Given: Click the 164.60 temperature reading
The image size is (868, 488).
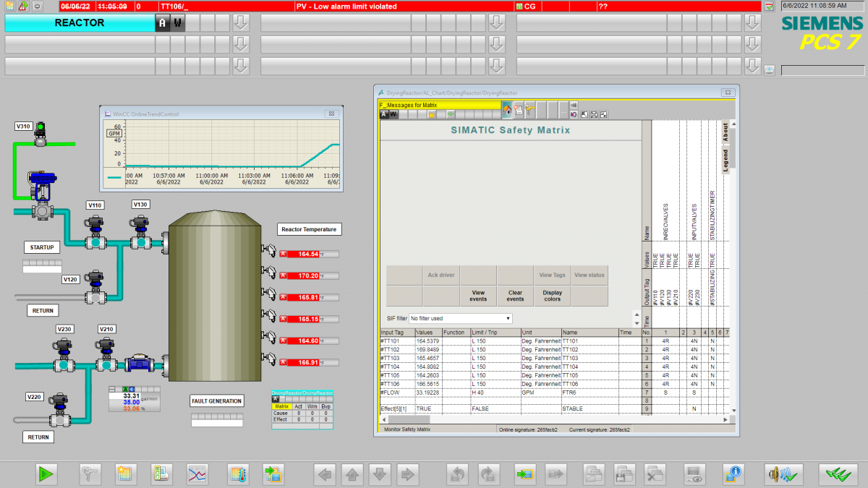Looking at the screenshot, I should tap(304, 341).
